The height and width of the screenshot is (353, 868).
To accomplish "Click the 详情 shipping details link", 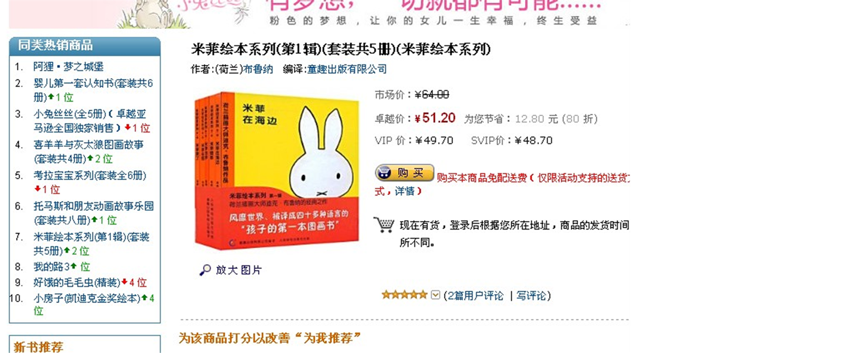I will click(404, 191).
